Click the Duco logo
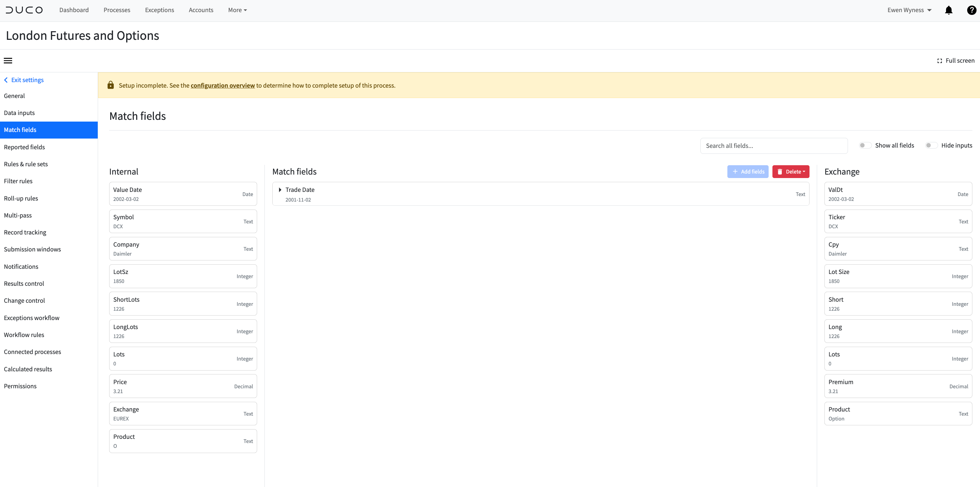Image resolution: width=980 pixels, height=487 pixels. pyautogui.click(x=24, y=10)
